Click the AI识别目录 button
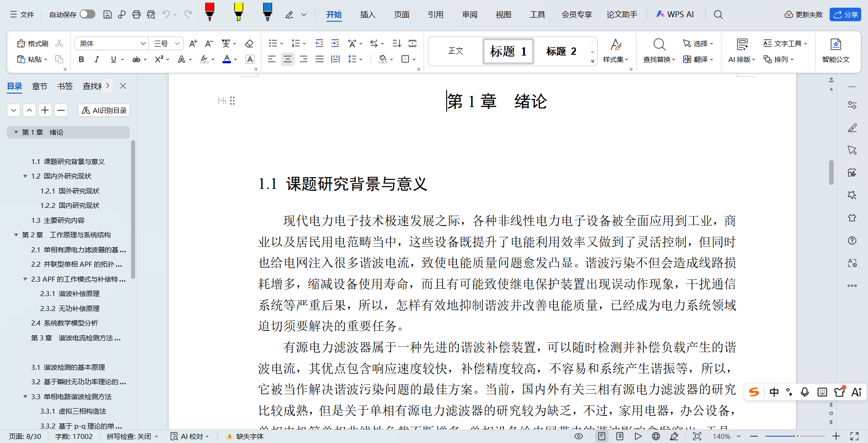The image size is (868, 443). click(104, 110)
